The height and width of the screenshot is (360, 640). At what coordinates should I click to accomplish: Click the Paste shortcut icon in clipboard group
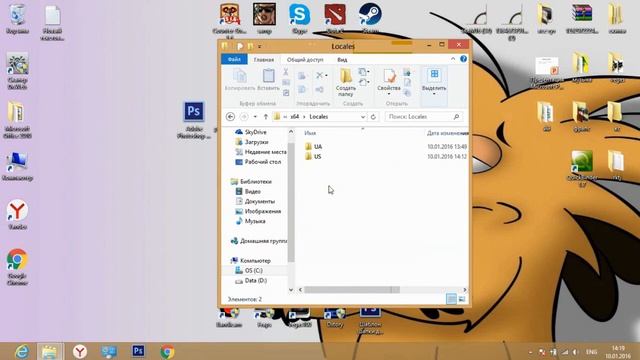(x=286, y=93)
